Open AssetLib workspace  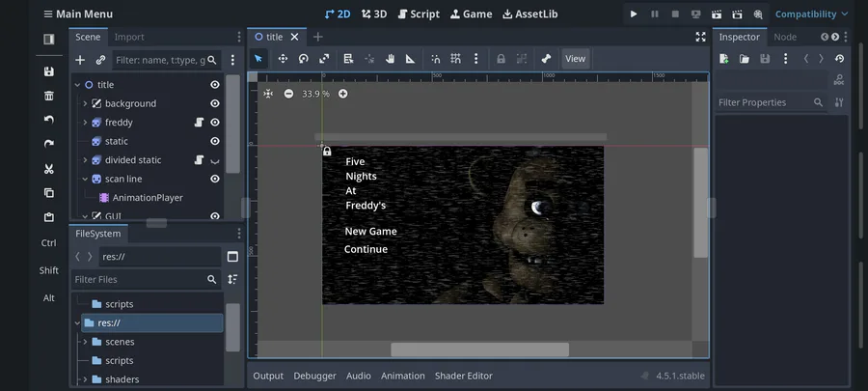tap(530, 14)
